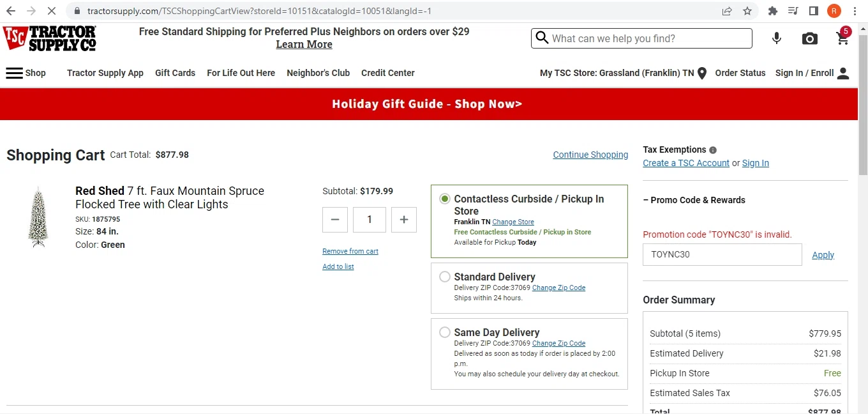Click the Tax Exemptions info icon
The width and height of the screenshot is (868, 414).
click(713, 150)
